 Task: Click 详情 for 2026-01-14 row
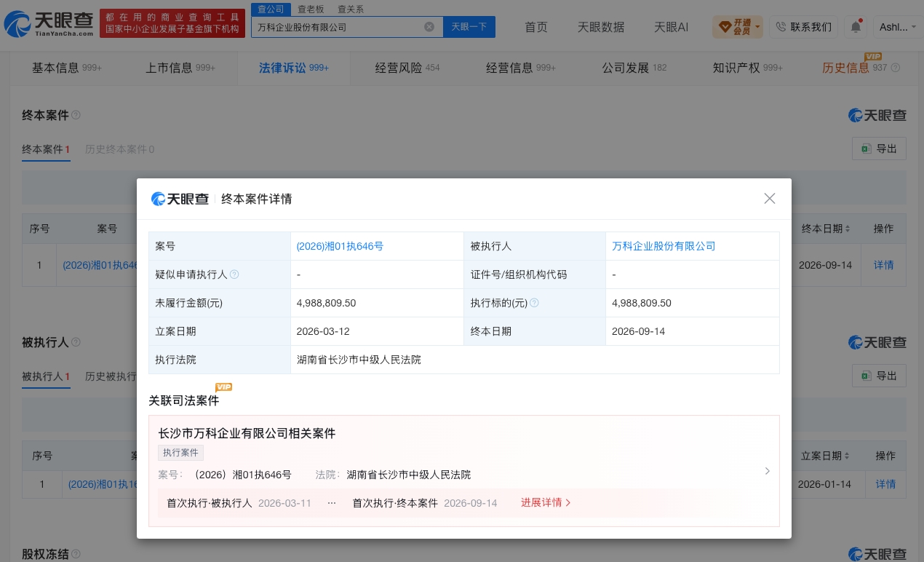885,484
